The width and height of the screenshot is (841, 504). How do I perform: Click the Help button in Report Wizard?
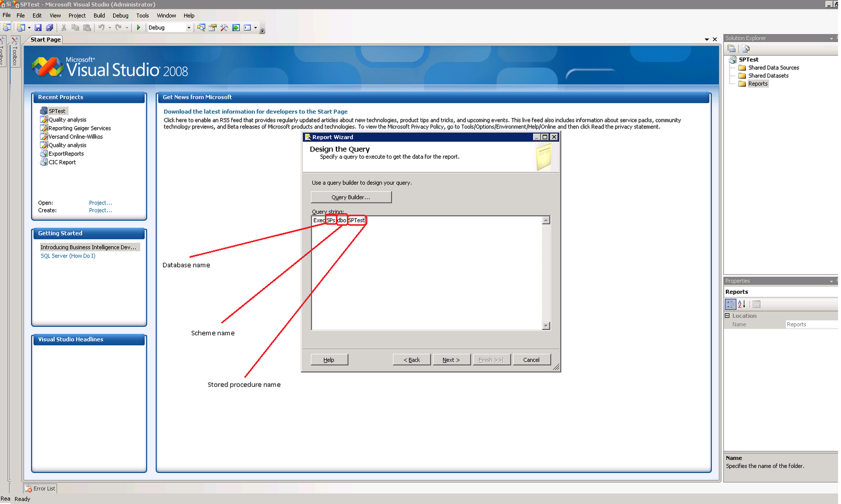(329, 360)
